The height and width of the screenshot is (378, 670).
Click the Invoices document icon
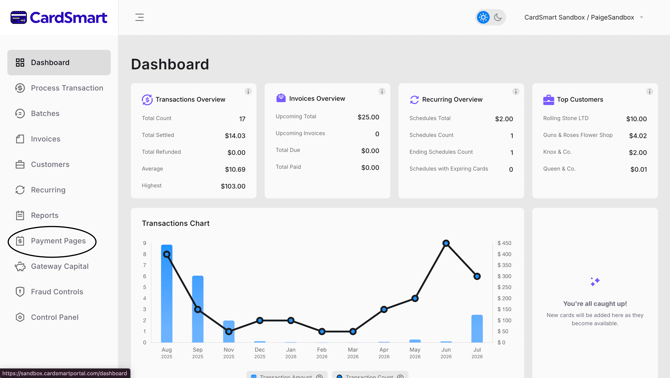pos(20,139)
